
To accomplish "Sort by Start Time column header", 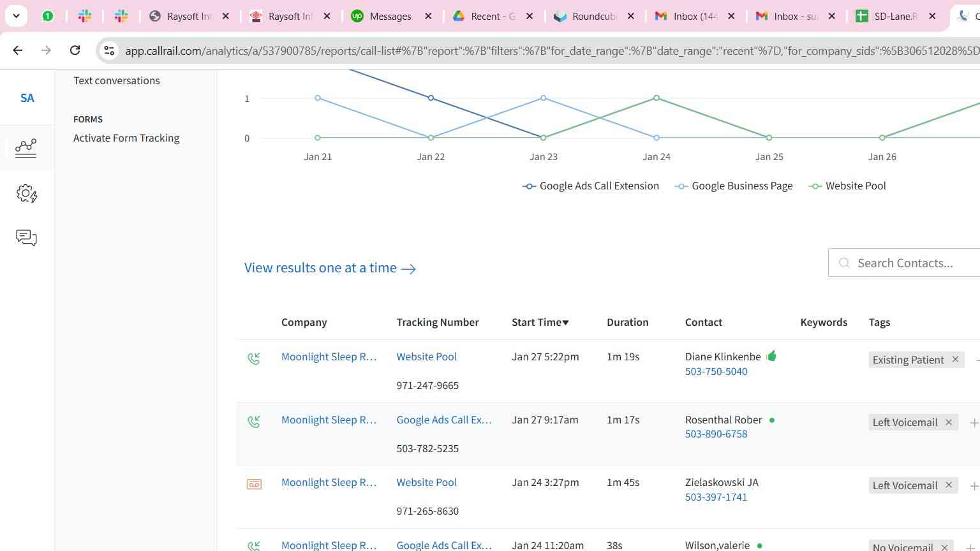I will pyautogui.click(x=540, y=322).
